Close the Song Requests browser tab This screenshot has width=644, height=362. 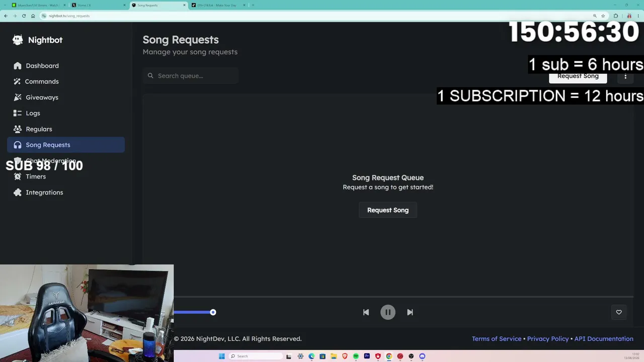click(184, 5)
